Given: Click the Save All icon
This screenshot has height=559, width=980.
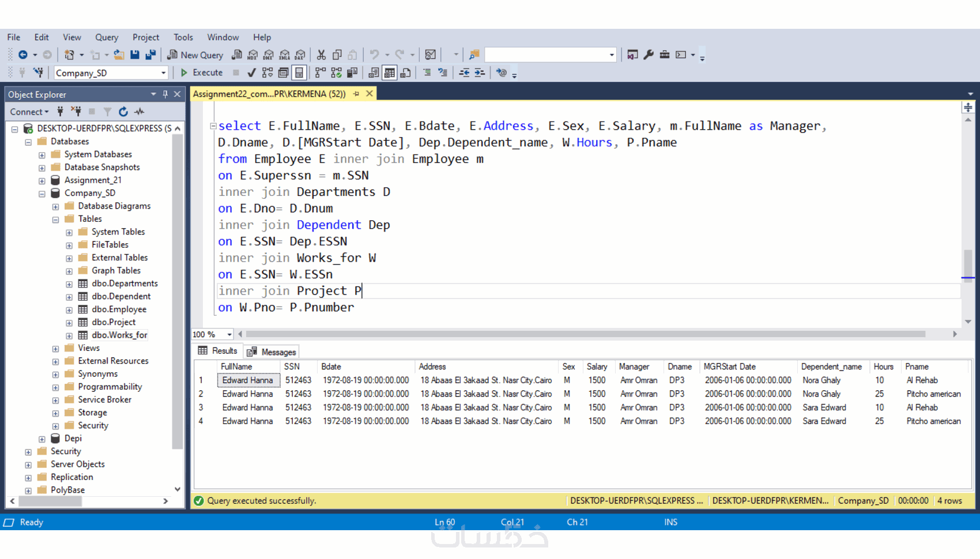Looking at the screenshot, I should pos(150,55).
